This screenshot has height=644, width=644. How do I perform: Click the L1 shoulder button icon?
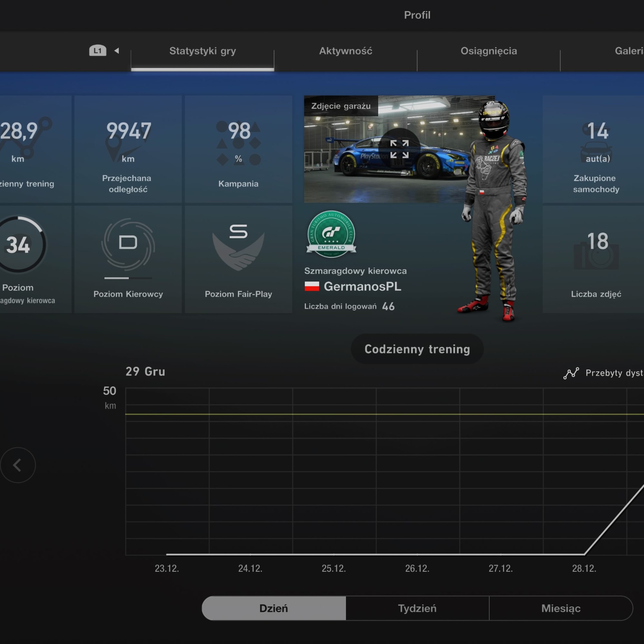click(x=97, y=51)
